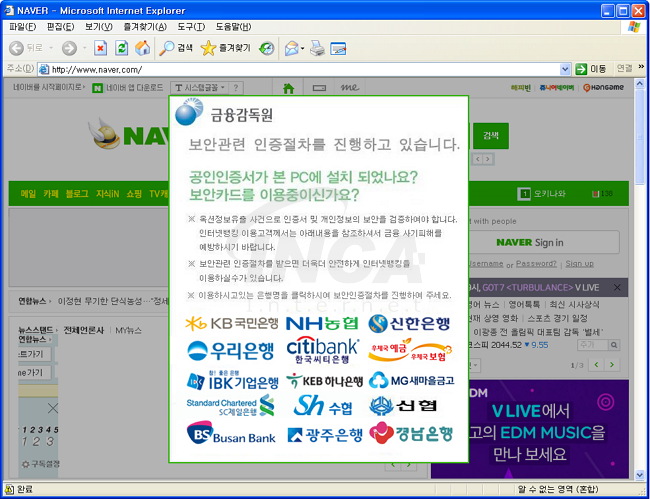This screenshot has height=499, width=650.
Task: Click the 오키나와 ranking keyword
Action: pyautogui.click(x=549, y=194)
